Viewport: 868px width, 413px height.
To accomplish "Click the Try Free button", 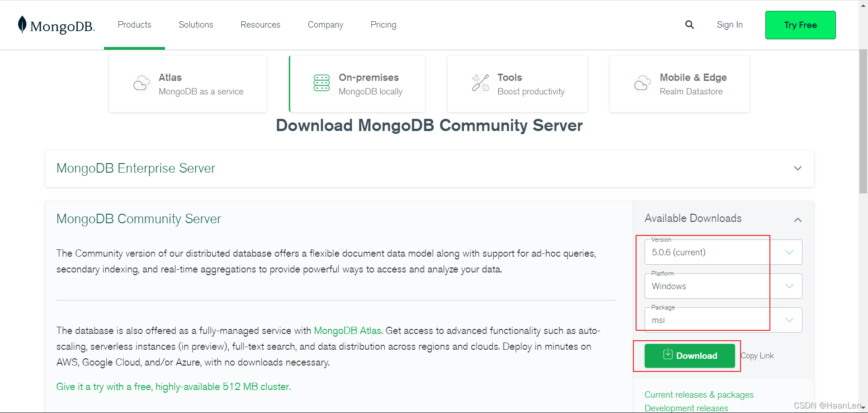I will [800, 25].
